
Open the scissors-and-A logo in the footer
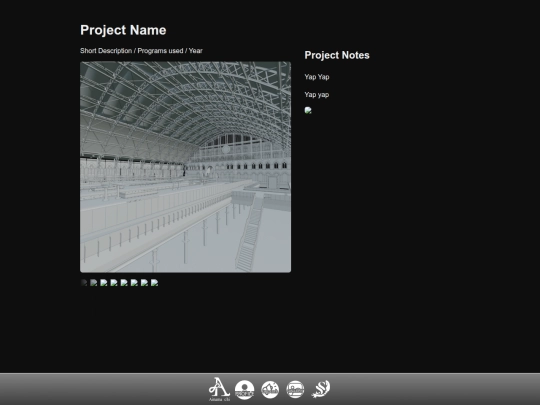[x=219, y=389]
